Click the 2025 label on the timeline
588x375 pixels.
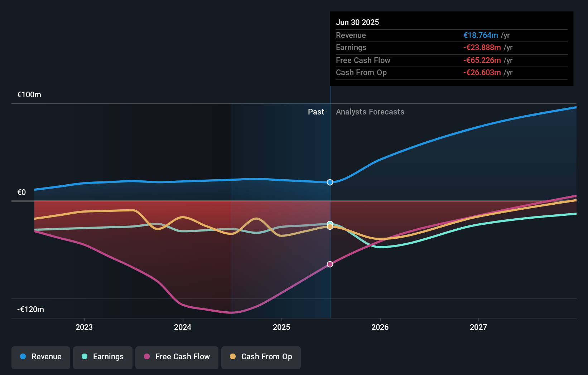click(x=281, y=327)
